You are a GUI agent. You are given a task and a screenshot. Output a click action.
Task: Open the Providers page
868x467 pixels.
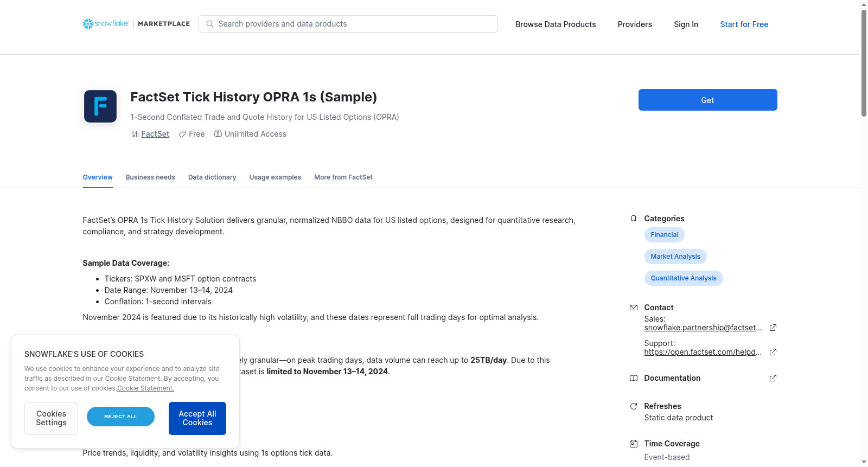[635, 24]
